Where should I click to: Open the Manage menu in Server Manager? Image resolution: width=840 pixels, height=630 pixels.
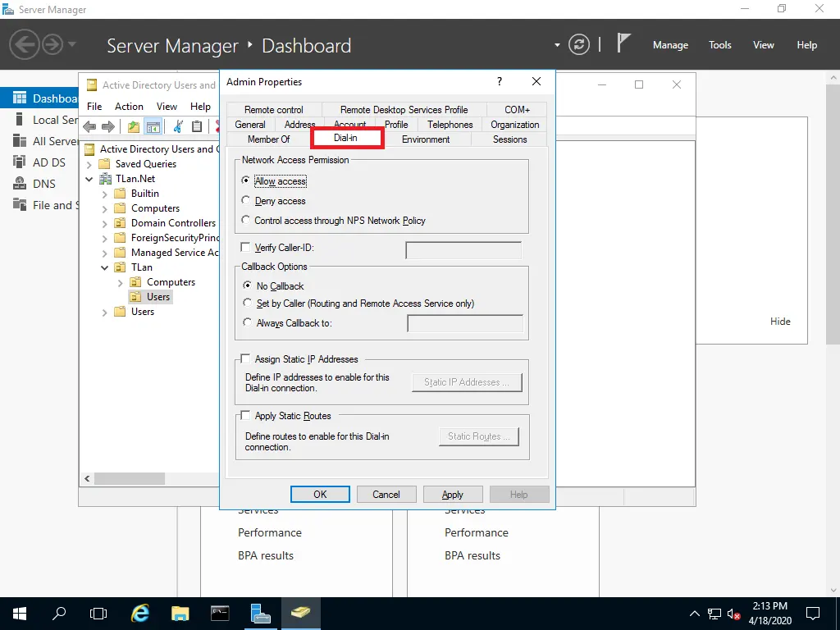click(670, 45)
